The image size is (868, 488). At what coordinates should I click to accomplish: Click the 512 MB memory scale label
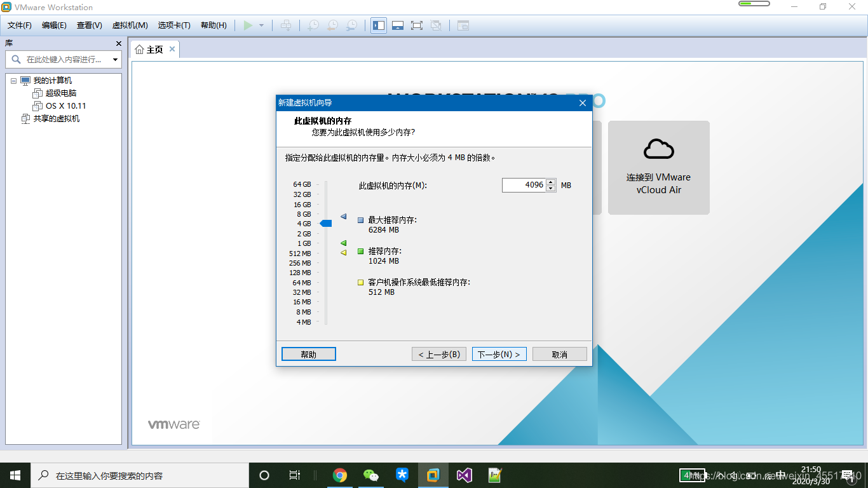pyautogui.click(x=300, y=254)
